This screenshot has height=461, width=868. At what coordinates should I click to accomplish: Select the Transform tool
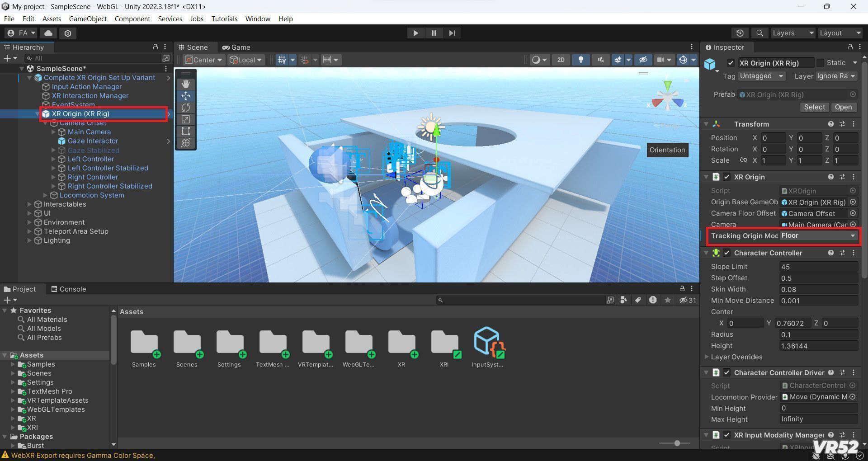[185, 143]
